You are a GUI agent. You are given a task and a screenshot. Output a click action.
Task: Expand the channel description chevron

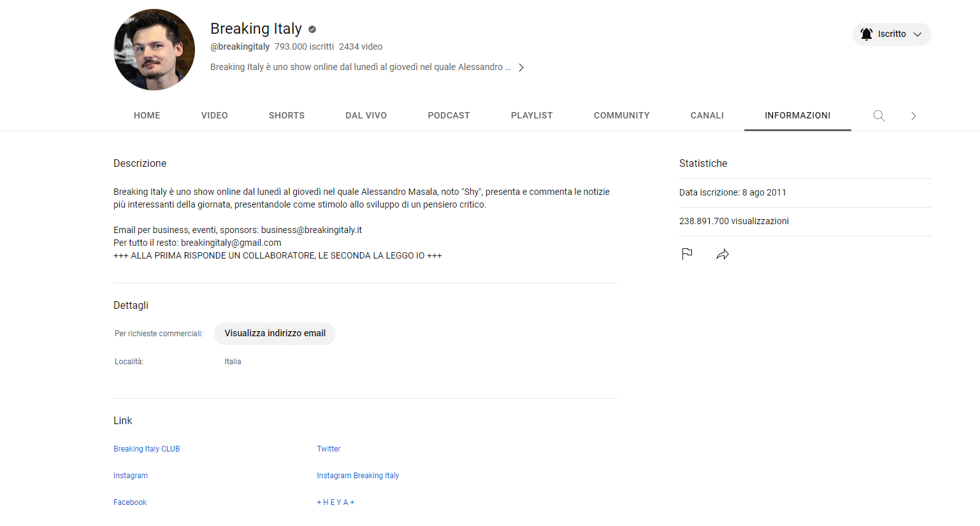521,68
